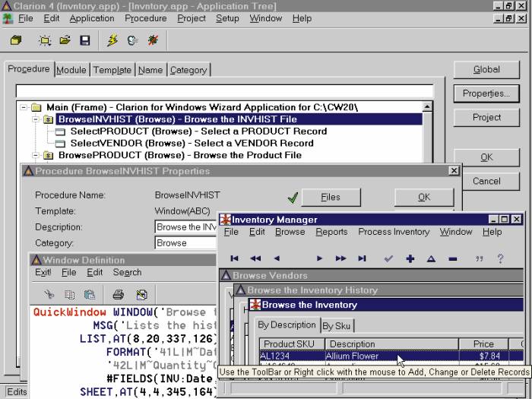Click page back double-arrow in Inventory Manager
Image resolution: width=532 pixels, height=399 pixels.
(255, 258)
